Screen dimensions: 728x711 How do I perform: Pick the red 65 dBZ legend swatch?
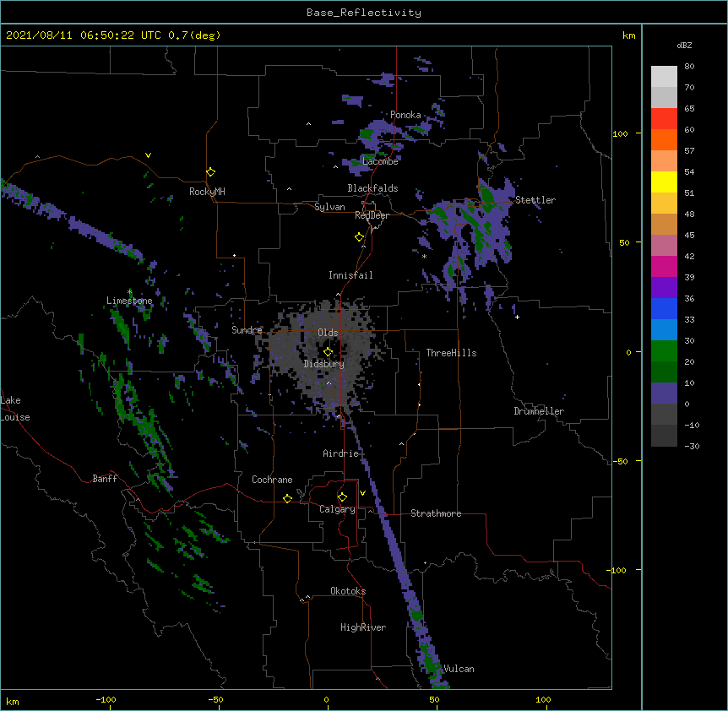point(664,118)
